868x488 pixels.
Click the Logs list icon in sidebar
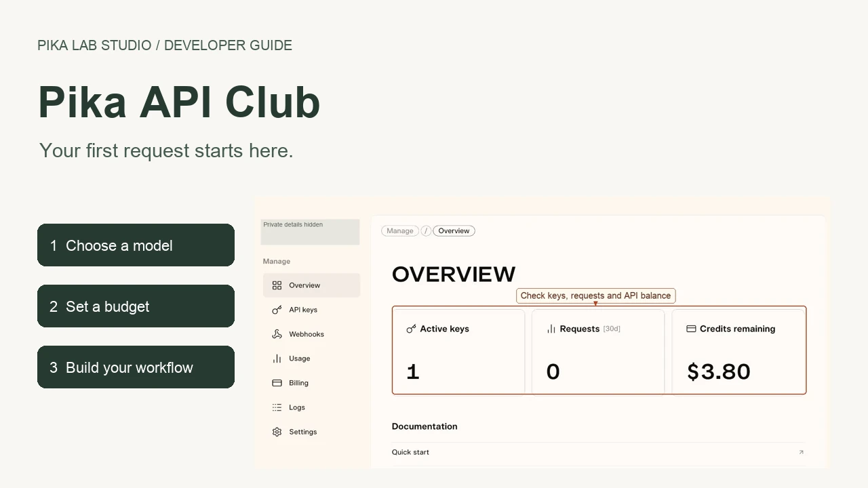[277, 407]
